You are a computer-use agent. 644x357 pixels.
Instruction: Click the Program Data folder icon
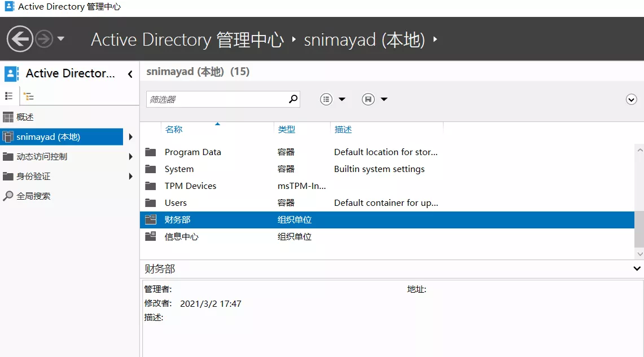click(150, 152)
